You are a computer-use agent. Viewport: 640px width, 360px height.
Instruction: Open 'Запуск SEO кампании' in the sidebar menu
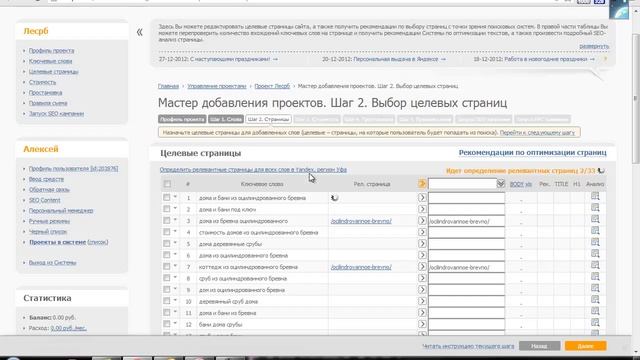click(x=56, y=114)
